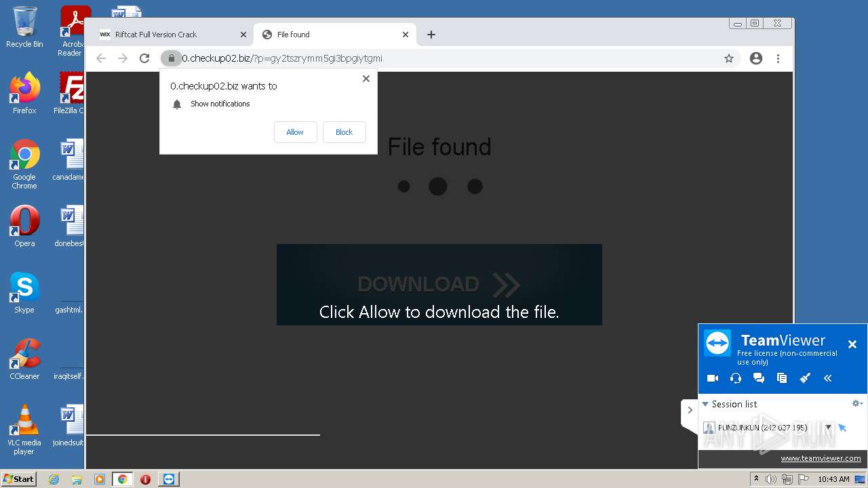Viewport: 868px width, 488px height.
Task: Show hidden system tray icons
Action: click(x=756, y=479)
